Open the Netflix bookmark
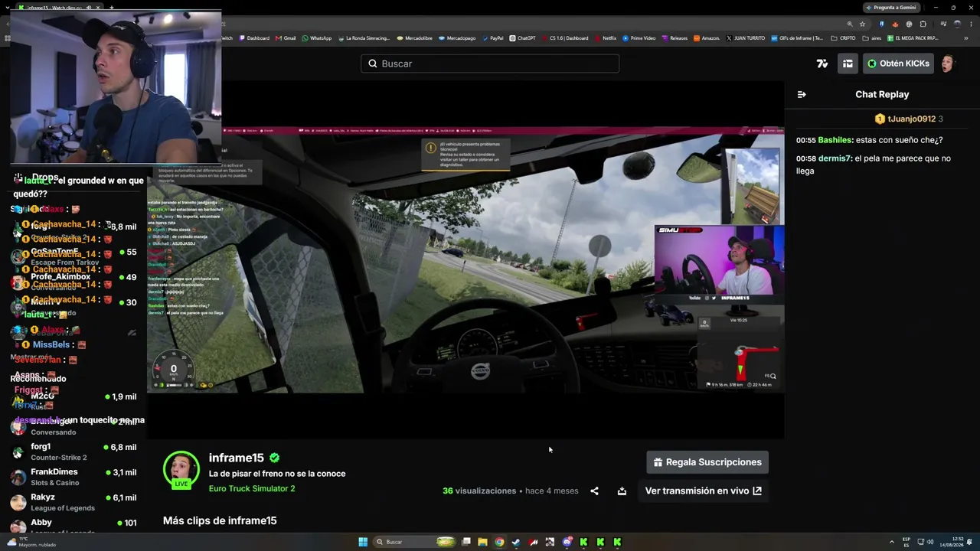 [605, 38]
